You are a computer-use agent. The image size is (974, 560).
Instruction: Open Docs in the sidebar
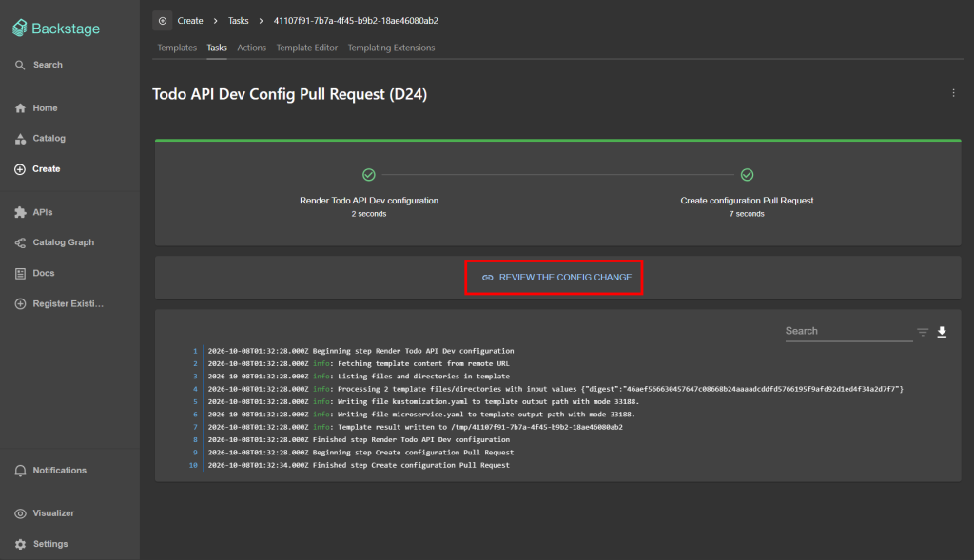pyautogui.click(x=34, y=273)
